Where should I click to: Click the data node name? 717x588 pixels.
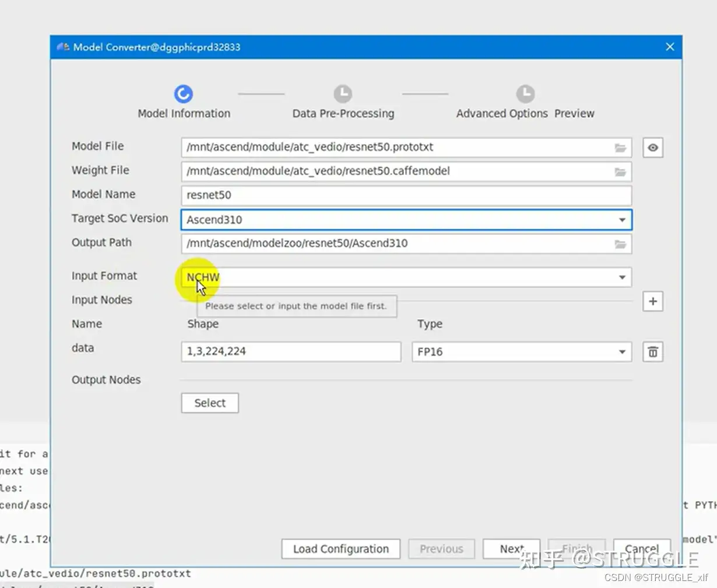(83, 348)
